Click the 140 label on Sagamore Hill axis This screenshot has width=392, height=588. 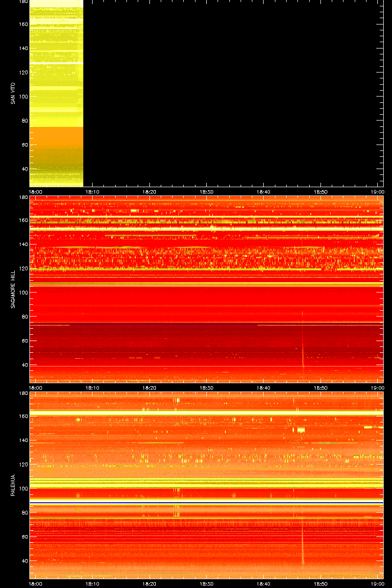23,244
